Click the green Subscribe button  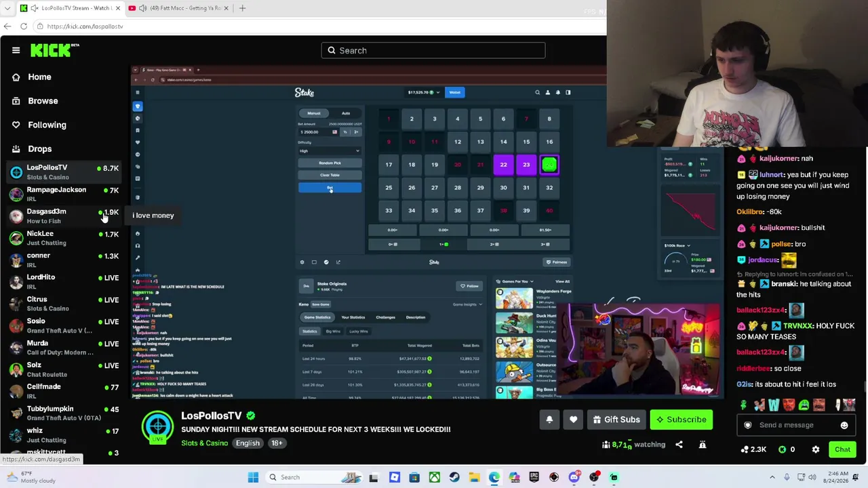681,420
